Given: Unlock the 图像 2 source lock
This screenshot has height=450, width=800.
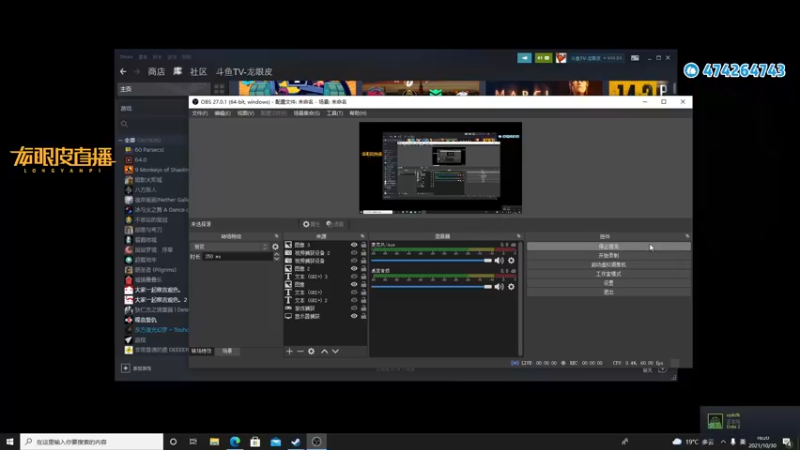Looking at the screenshot, I should (x=363, y=268).
